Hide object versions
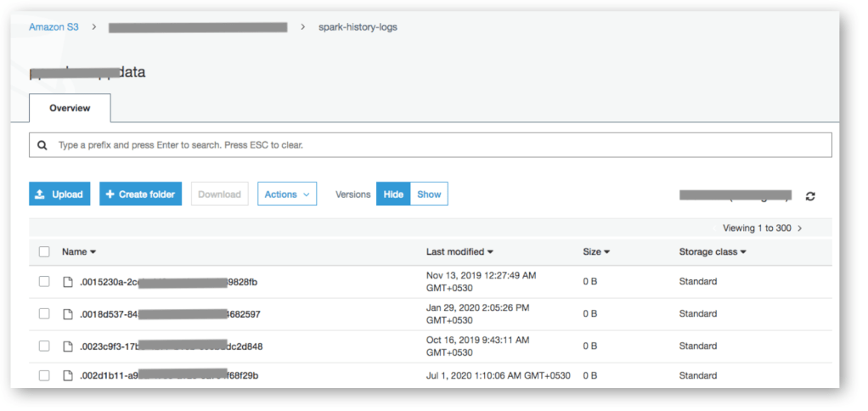The width and height of the screenshot is (868, 411). [x=393, y=194]
